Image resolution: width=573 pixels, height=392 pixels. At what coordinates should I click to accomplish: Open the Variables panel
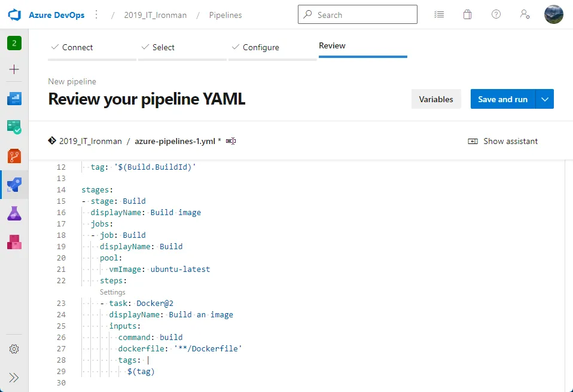(x=436, y=99)
